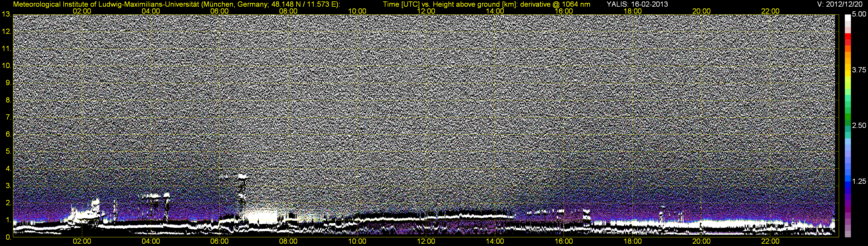Select the 5 km height axis label

coord(8,152)
